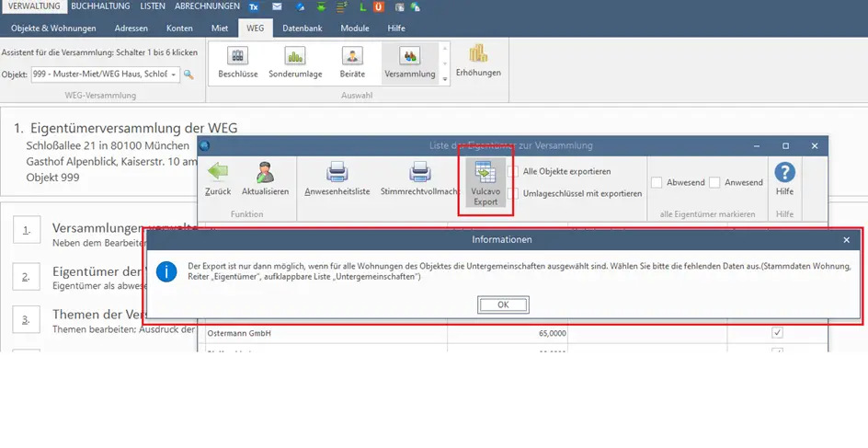Image resolution: width=868 pixels, height=448 pixels.
Task: Open the Miet ribbon tab
Action: pyautogui.click(x=219, y=29)
